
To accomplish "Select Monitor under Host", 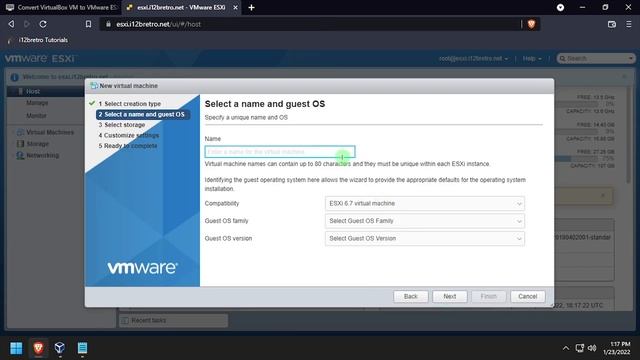I will [36, 116].
